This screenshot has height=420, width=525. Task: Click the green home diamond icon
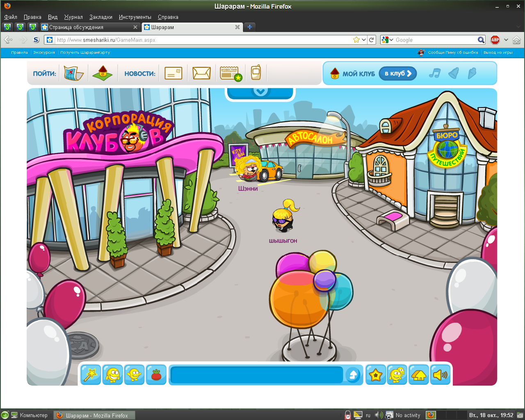(x=103, y=73)
